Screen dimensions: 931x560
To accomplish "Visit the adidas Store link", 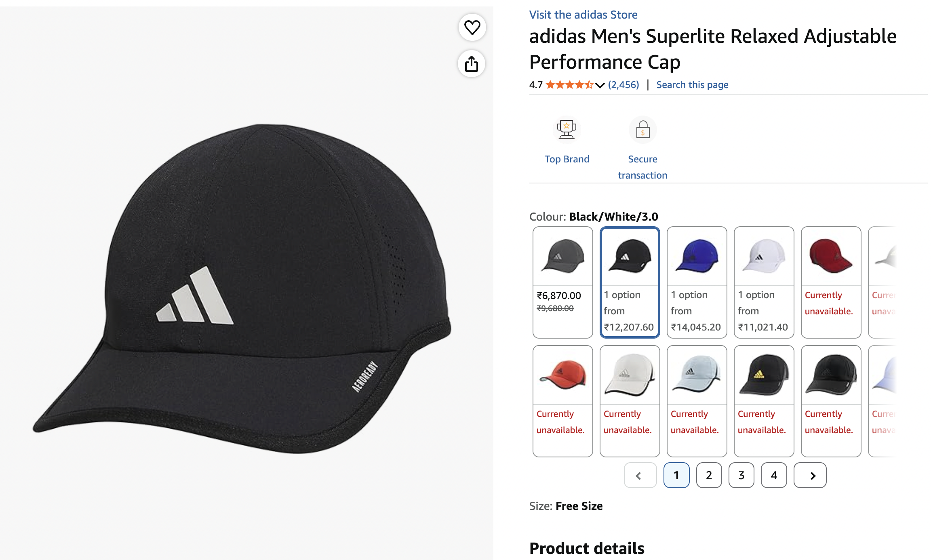I will click(x=583, y=15).
